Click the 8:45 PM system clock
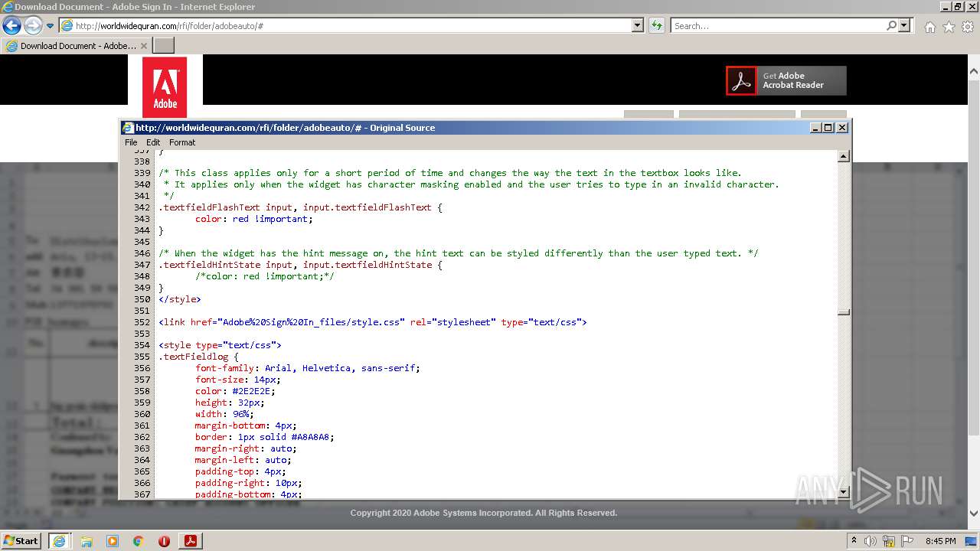This screenshot has height=551, width=980. point(941,540)
